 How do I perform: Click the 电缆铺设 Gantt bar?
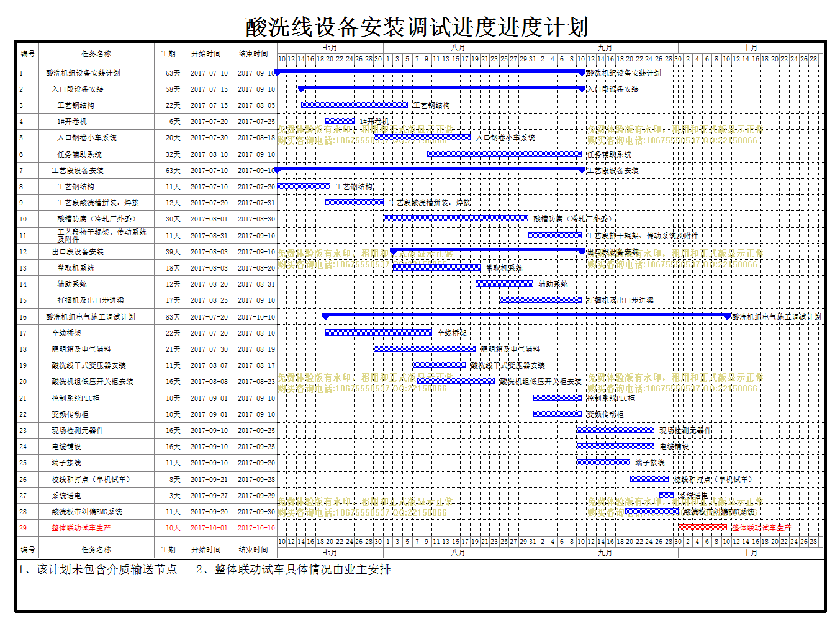coord(615,446)
